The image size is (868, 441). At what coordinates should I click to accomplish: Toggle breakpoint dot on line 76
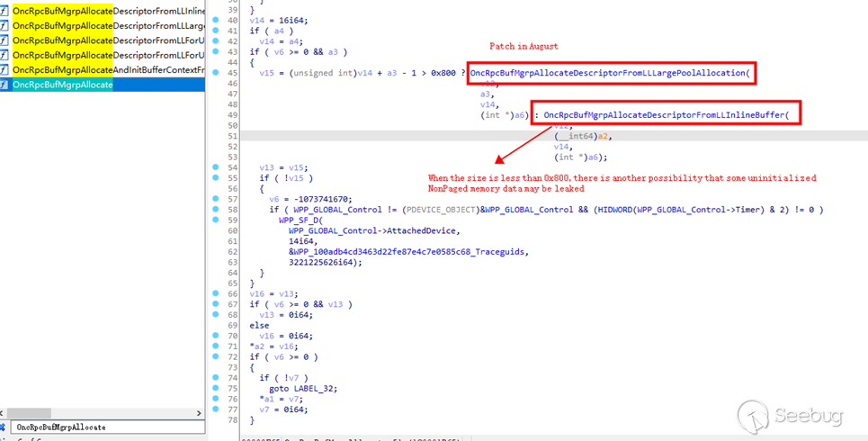[x=215, y=399]
